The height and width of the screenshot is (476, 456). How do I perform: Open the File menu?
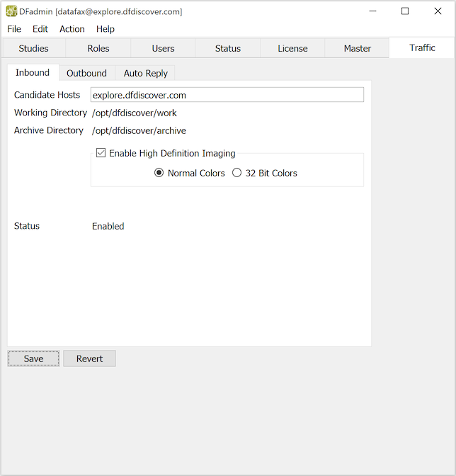(x=14, y=29)
